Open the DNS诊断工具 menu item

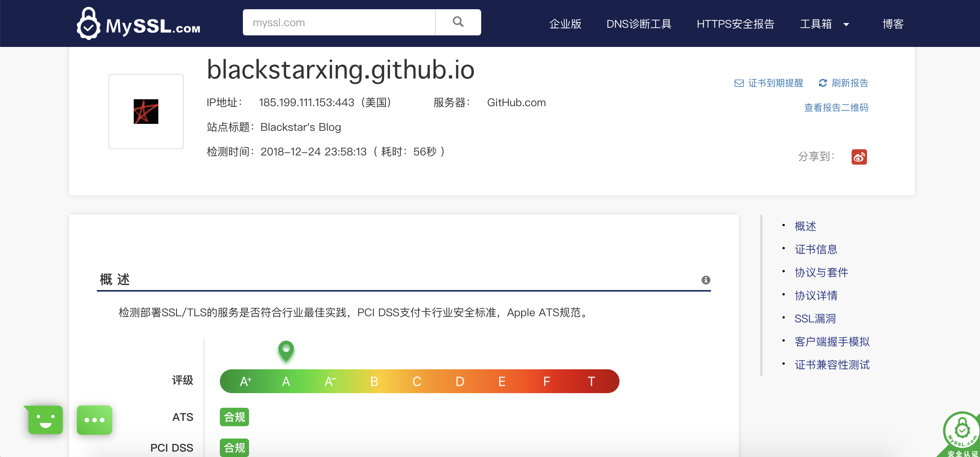(639, 24)
